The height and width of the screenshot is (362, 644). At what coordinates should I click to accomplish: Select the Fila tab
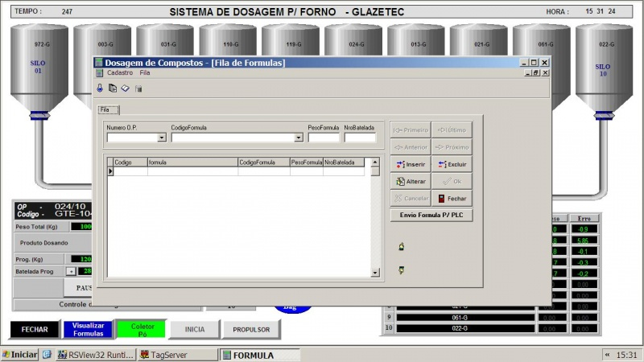click(x=107, y=109)
